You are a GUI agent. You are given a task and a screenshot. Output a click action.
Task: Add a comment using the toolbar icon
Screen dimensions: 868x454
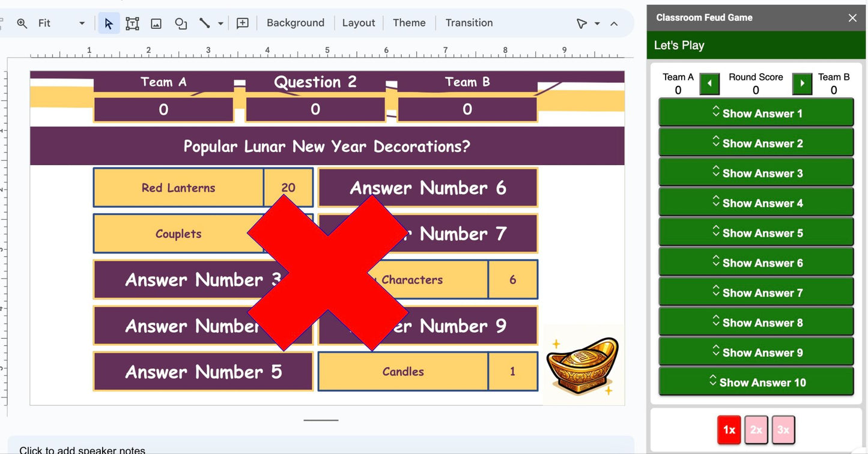pos(242,23)
